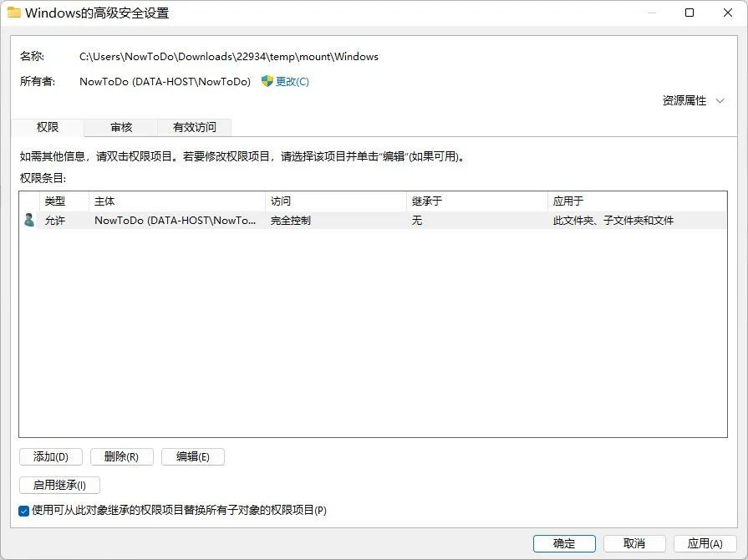
Task: Click the 无 inherited-from cell
Action: [417, 221]
